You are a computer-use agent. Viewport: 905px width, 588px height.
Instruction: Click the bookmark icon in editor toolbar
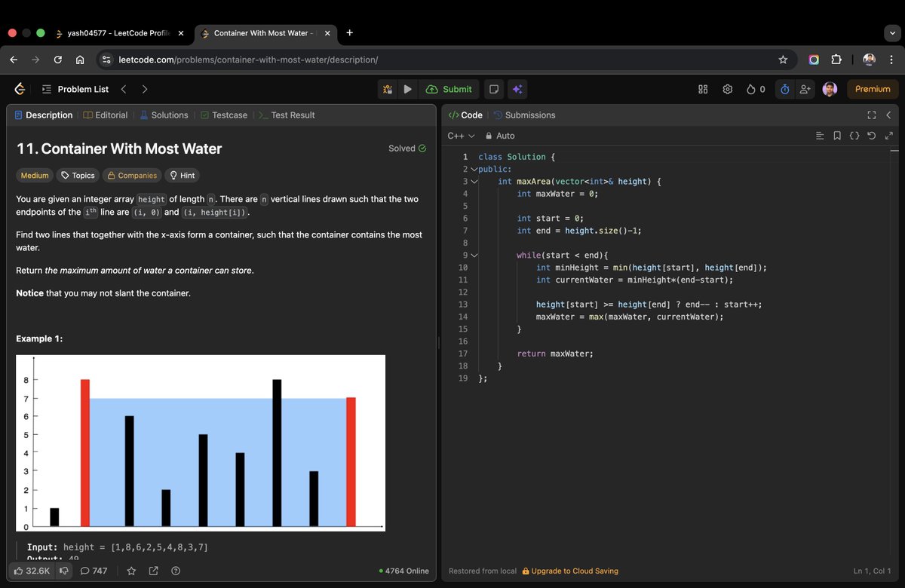coord(837,136)
